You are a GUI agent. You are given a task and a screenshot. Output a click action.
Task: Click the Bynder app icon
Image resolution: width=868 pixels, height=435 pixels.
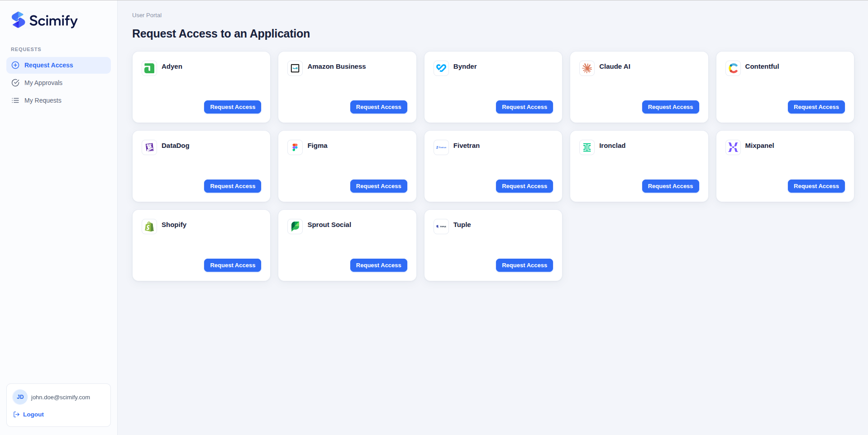pos(441,68)
